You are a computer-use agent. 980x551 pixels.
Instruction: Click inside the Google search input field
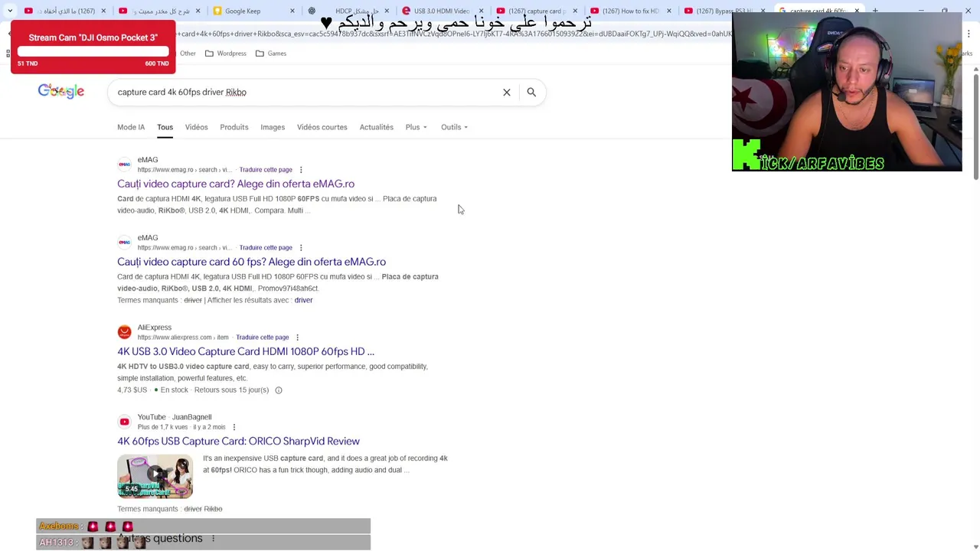(x=306, y=92)
